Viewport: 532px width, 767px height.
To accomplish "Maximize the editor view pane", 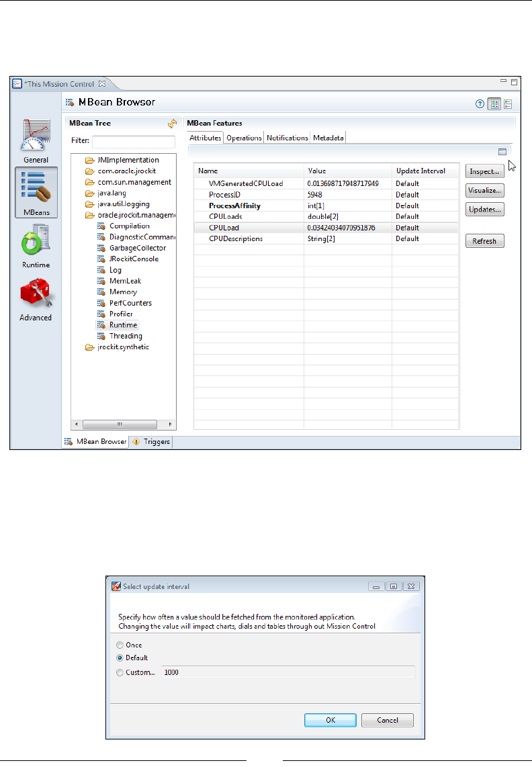I will coord(514,82).
